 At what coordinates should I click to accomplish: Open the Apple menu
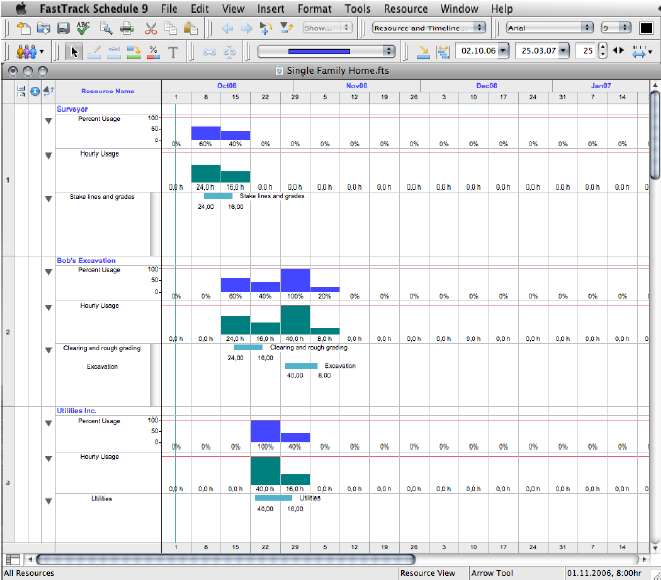(x=20, y=8)
